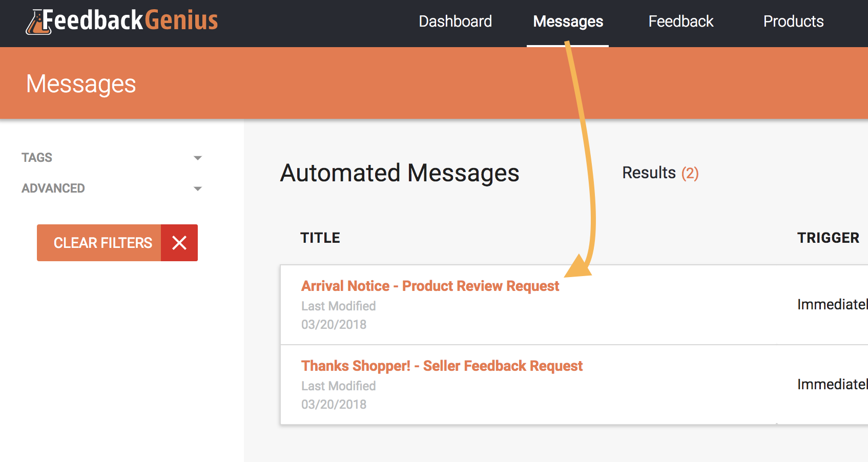Open Thanks Shopper! - Seller Feedback Request message
Image resolution: width=868 pixels, height=462 pixels.
tap(442, 366)
